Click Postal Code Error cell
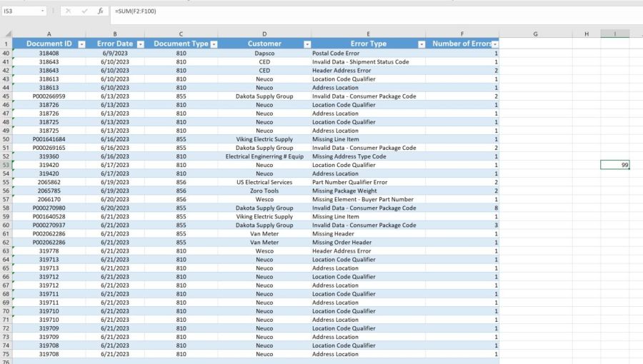The height and width of the screenshot is (364, 643). click(x=368, y=54)
